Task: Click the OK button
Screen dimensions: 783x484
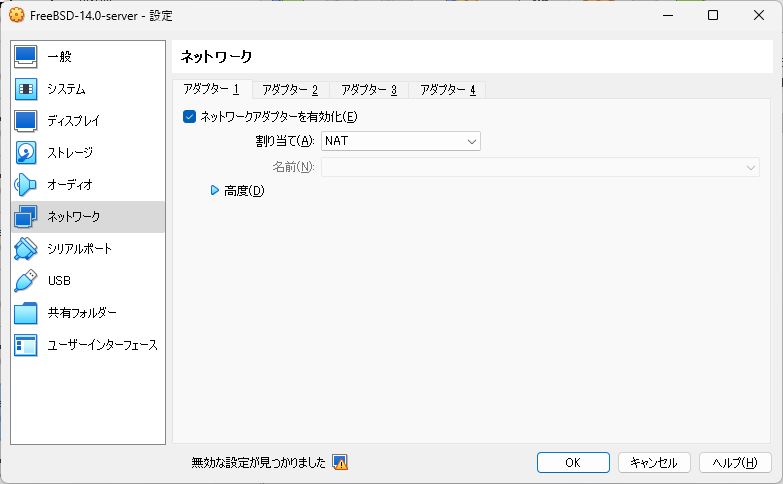Action: click(573, 463)
